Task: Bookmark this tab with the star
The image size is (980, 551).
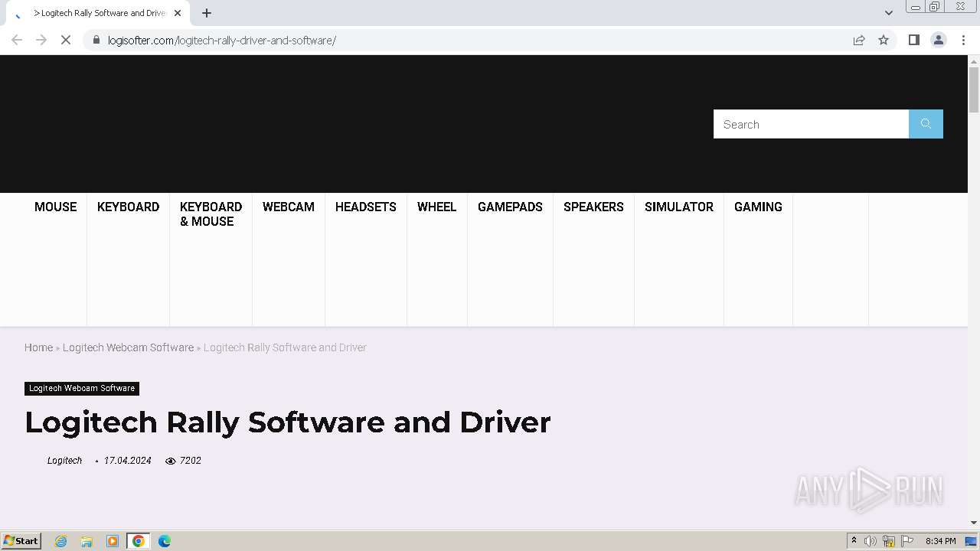Action: click(x=884, y=40)
